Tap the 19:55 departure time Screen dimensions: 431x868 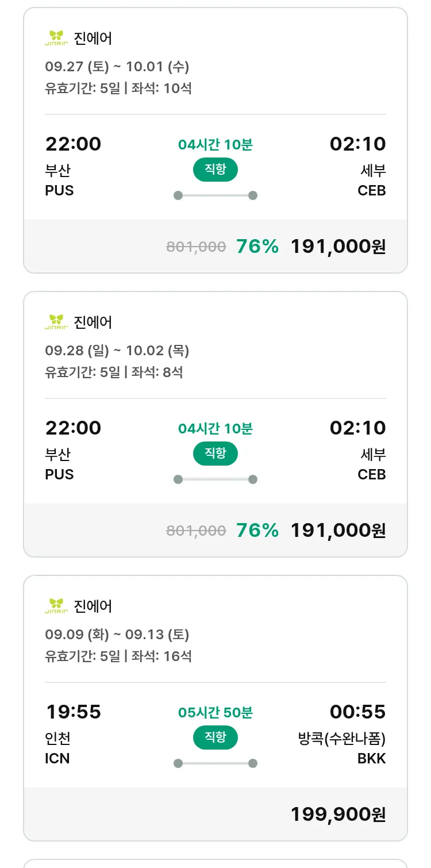click(x=73, y=712)
